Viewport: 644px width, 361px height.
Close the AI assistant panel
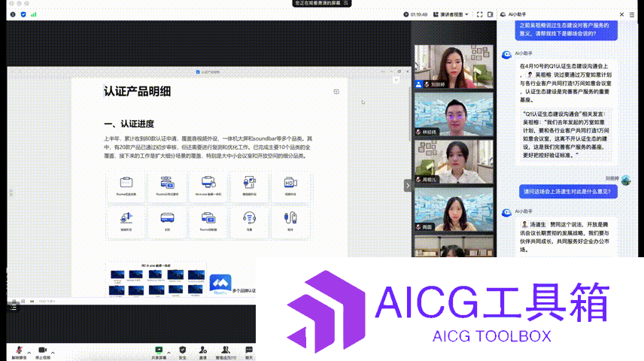[x=621, y=14]
